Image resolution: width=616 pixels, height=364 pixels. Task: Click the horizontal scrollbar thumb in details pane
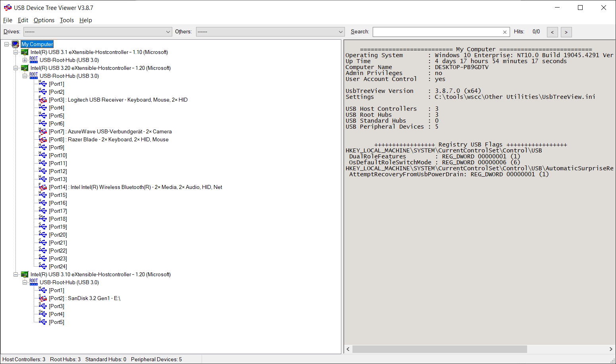[440, 349]
